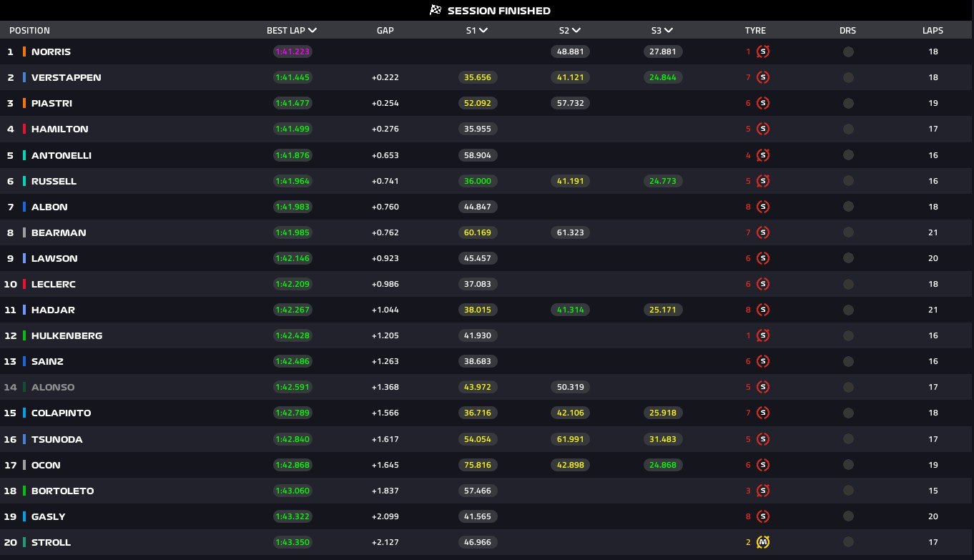This screenshot has height=560, width=974.
Task: Click Gasly's tyre compound icon
Action: pos(762,516)
